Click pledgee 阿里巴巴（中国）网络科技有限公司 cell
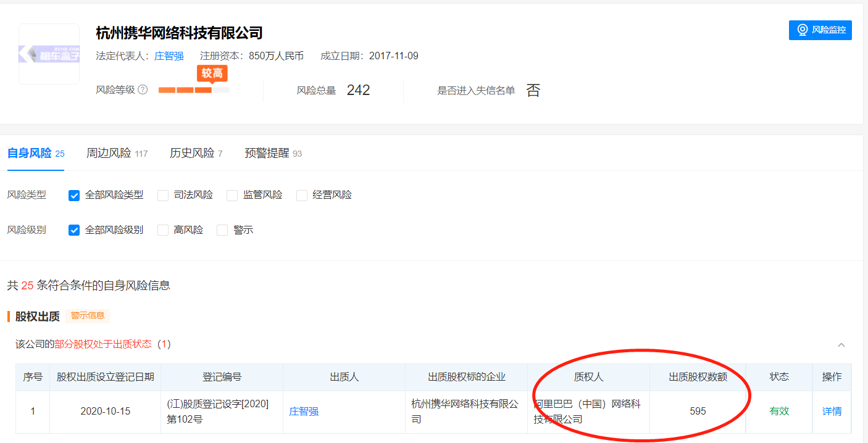This screenshot has width=868, height=443. (x=588, y=412)
